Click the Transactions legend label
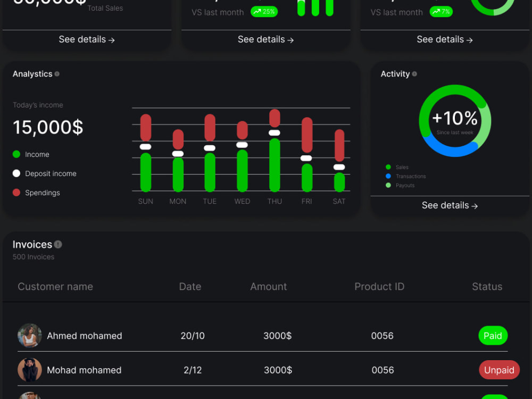Image resolution: width=532 pixels, height=399 pixels. [x=411, y=177]
